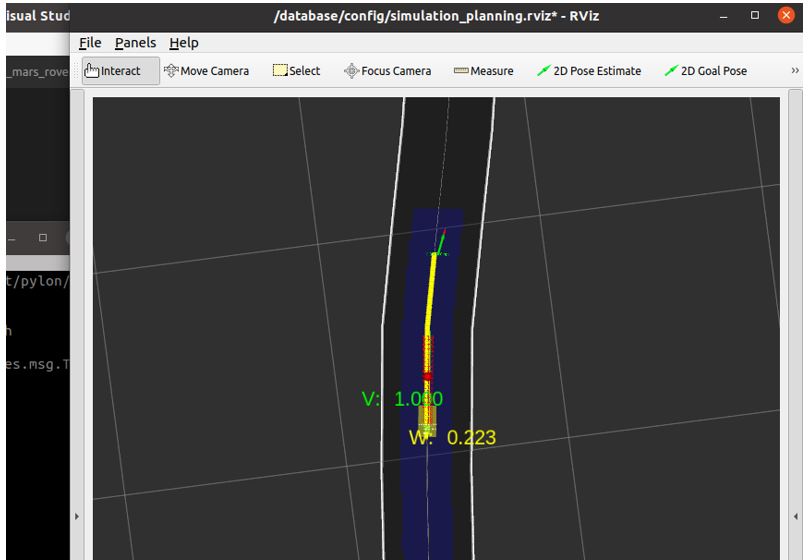Open the File menu
Image resolution: width=809 pixels, height=560 pixels.
tap(90, 43)
